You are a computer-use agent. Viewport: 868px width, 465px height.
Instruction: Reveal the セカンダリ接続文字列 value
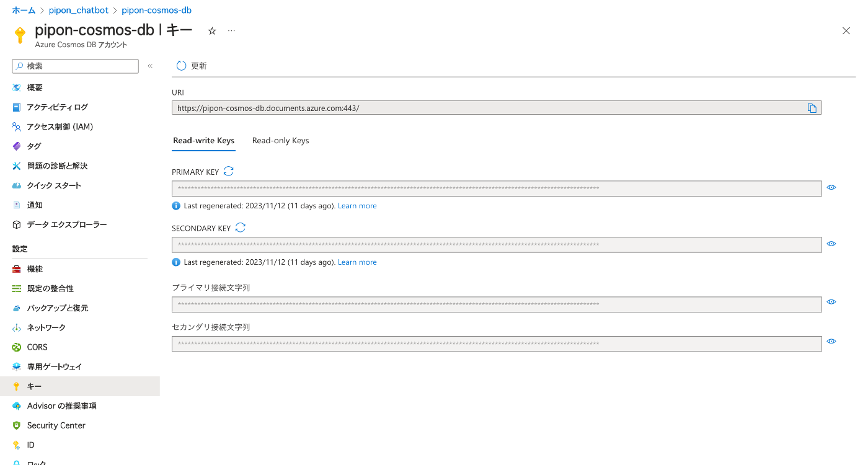[x=831, y=341]
